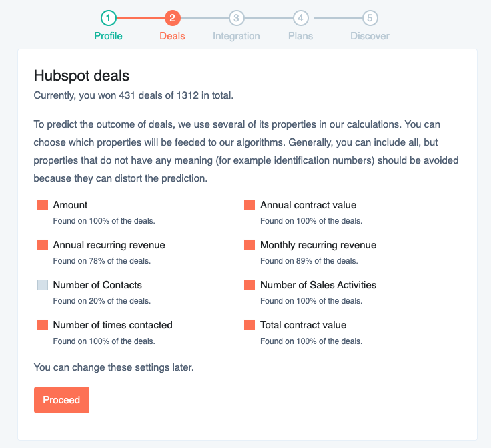
Task: Toggle the Number of Sales Activities checkbox
Action: (250, 285)
